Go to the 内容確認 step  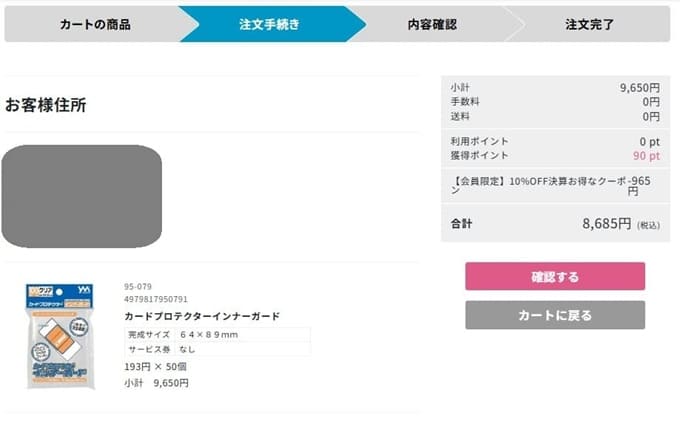432,24
